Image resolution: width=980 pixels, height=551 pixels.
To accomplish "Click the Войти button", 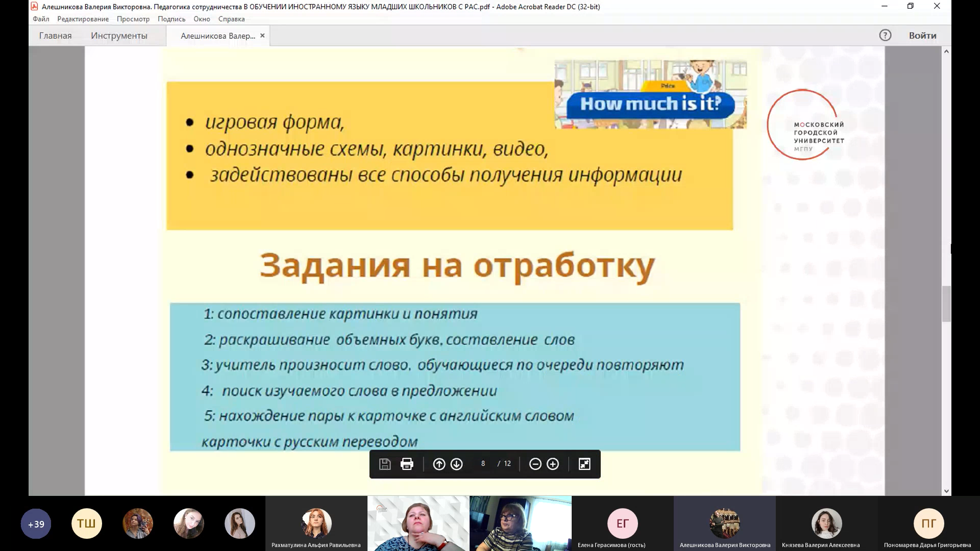I will [922, 35].
